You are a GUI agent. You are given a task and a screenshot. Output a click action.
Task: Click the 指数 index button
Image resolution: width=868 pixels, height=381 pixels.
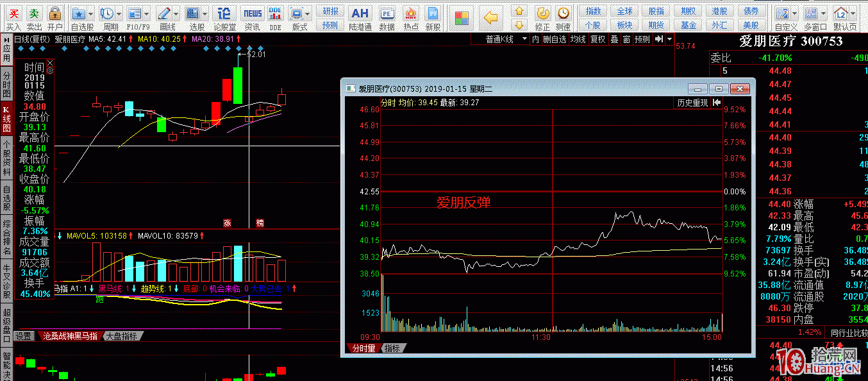(593, 11)
